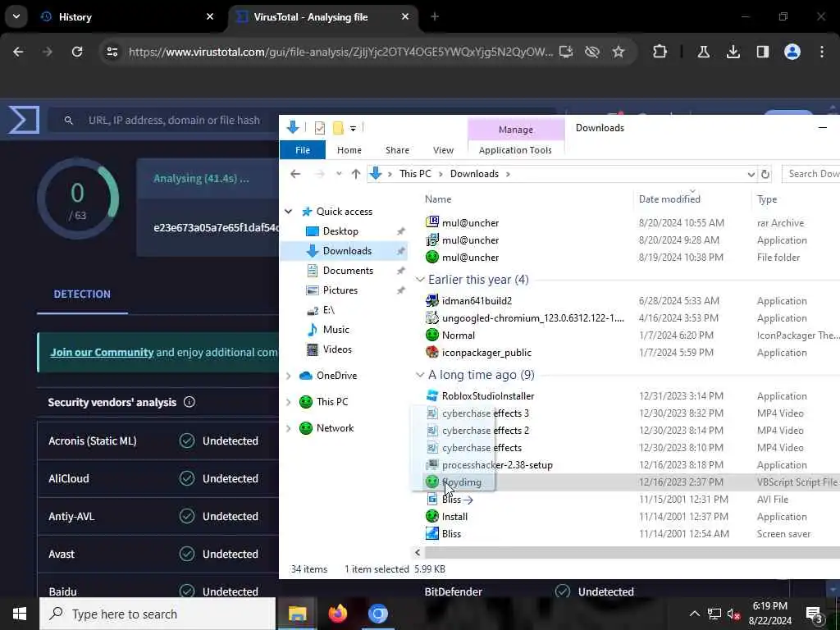
Task: Reload the VirusTotal page
Action: coord(77,52)
